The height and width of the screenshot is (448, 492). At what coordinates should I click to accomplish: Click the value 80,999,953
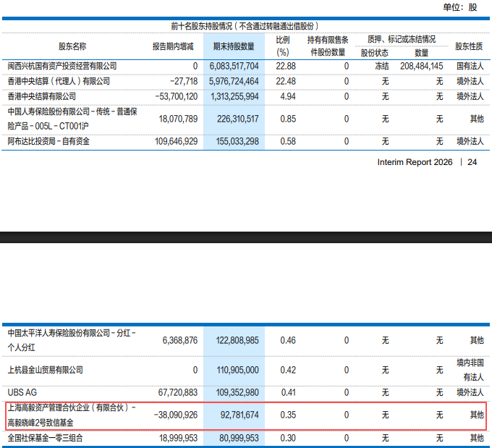tap(239, 438)
